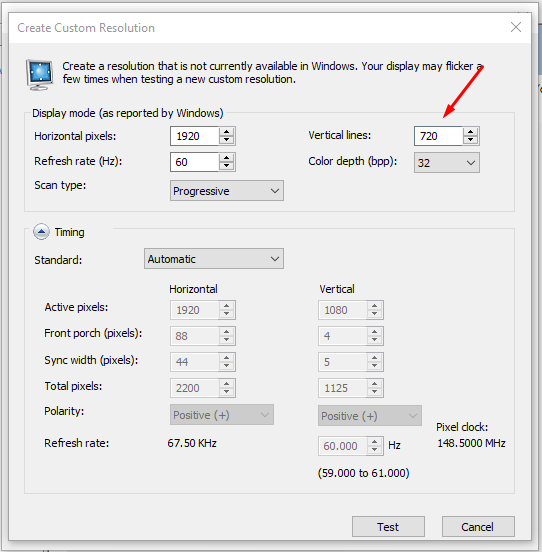Open the Scan type Progressive dropdown
This screenshot has height=552, width=542.
[227, 191]
